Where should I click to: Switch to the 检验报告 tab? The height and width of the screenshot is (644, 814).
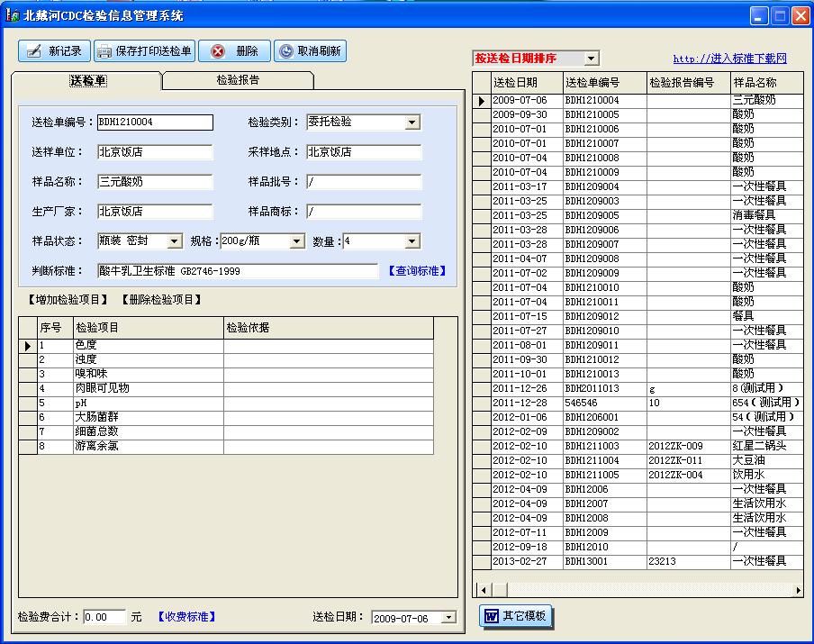coord(238,80)
